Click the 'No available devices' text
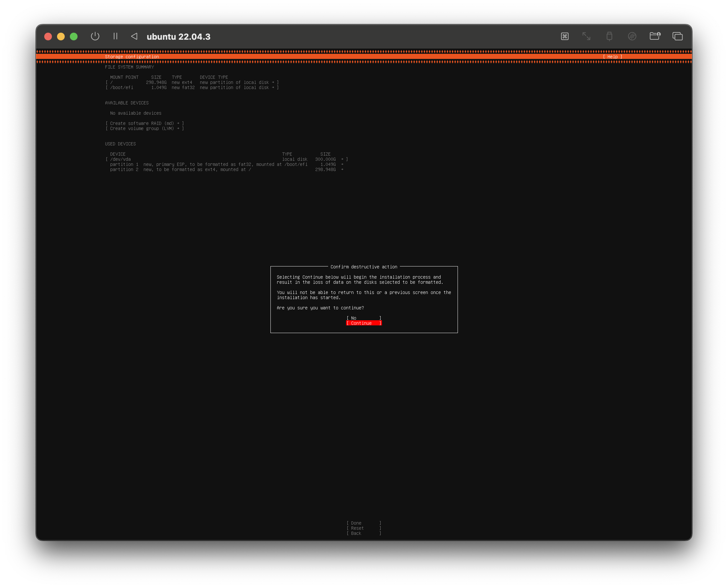 tap(136, 113)
